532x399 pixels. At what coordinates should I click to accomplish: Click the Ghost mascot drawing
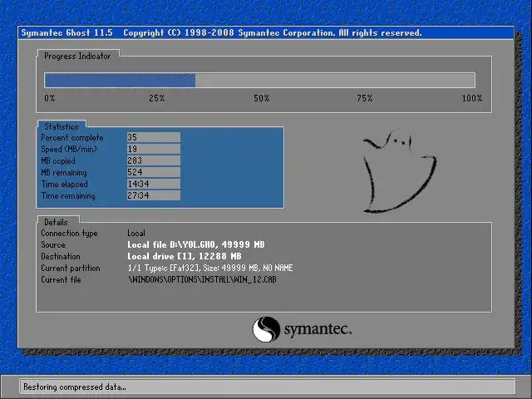pos(400,171)
